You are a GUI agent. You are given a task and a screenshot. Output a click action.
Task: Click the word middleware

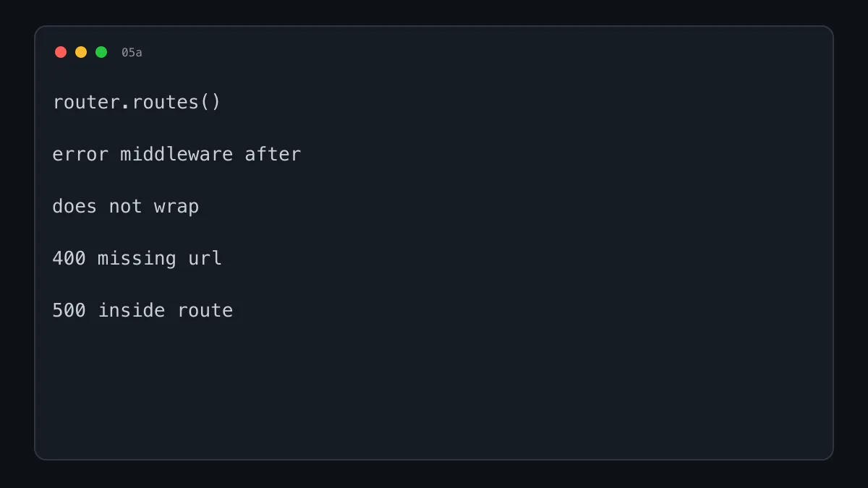click(176, 155)
